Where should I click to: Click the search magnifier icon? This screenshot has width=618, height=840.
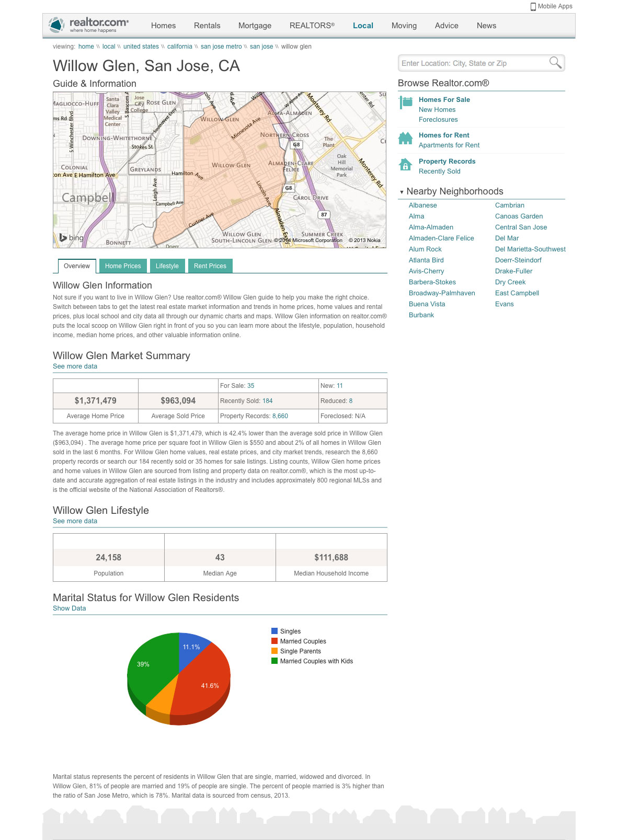(x=555, y=63)
